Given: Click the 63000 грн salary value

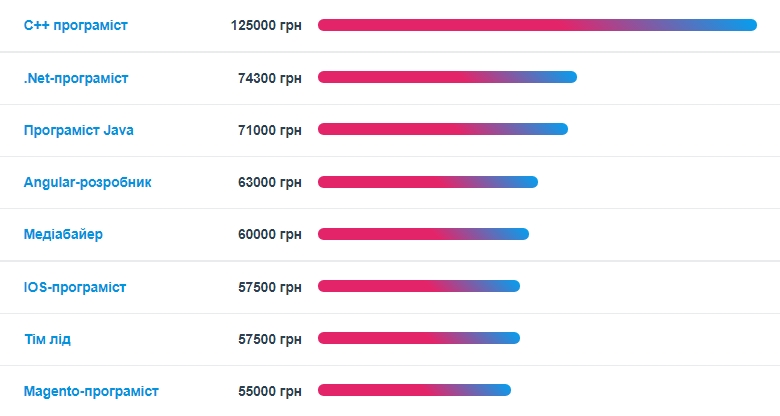Looking at the screenshot, I should tap(269, 182).
